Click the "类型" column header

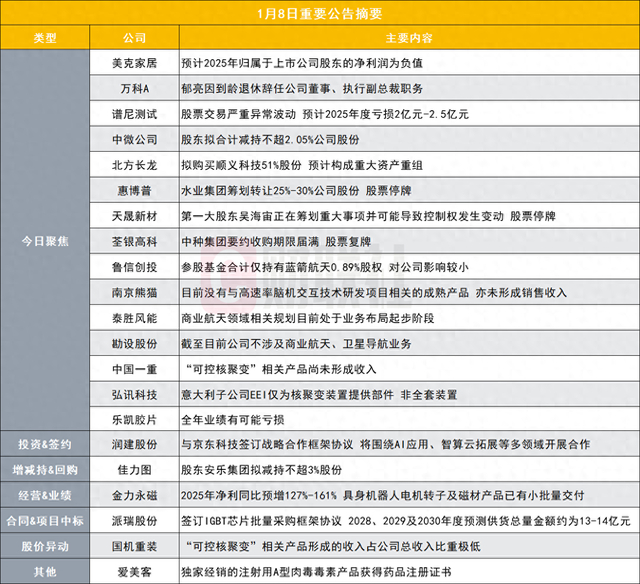[x=45, y=38]
